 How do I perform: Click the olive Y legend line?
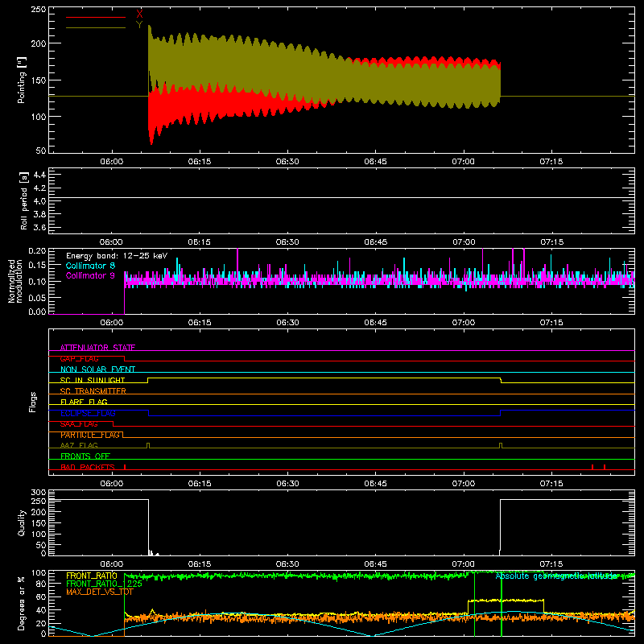coord(96,28)
